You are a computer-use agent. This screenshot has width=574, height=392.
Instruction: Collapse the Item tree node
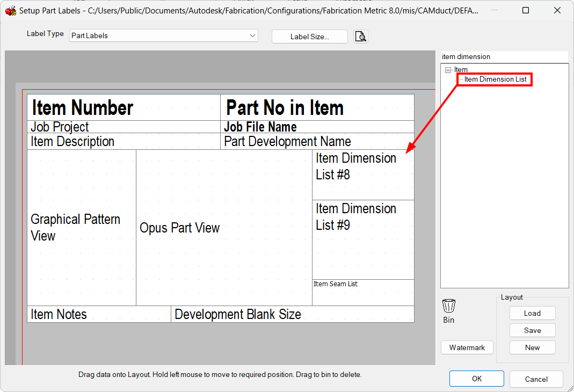(448, 70)
